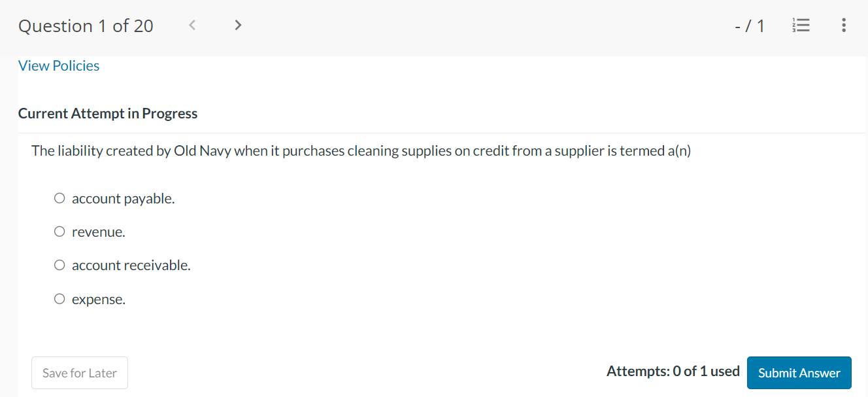The image size is (868, 397).
Task: Click the ordered list navigation icon
Action: coord(801,25)
